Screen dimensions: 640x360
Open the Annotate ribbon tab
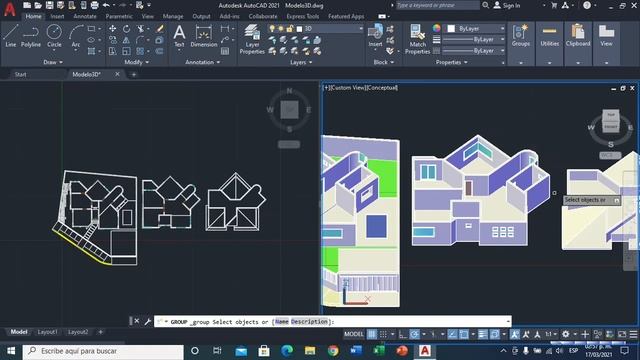click(x=85, y=16)
